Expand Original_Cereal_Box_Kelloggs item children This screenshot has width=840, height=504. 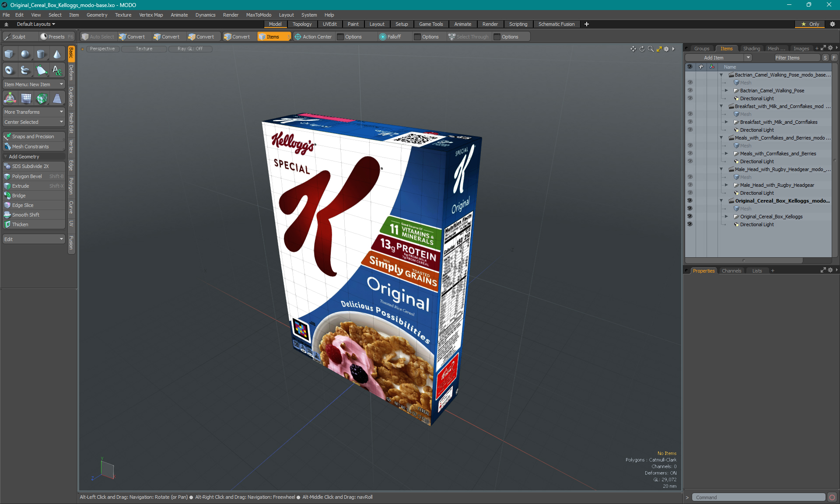(x=727, y=217)
